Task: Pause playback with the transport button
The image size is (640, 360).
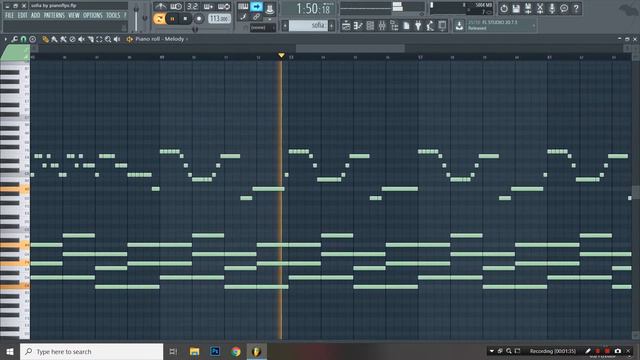Action: tap(172, 19)
